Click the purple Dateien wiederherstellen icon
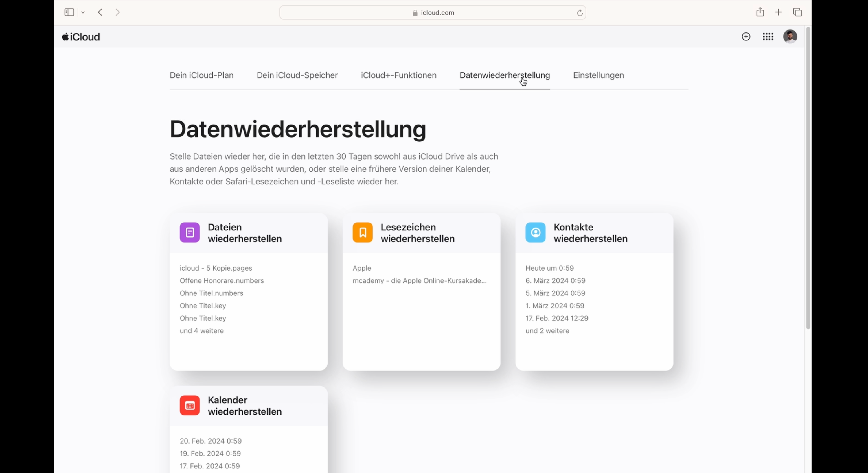Viewport: 868px width, 473px height. point(190,232)
